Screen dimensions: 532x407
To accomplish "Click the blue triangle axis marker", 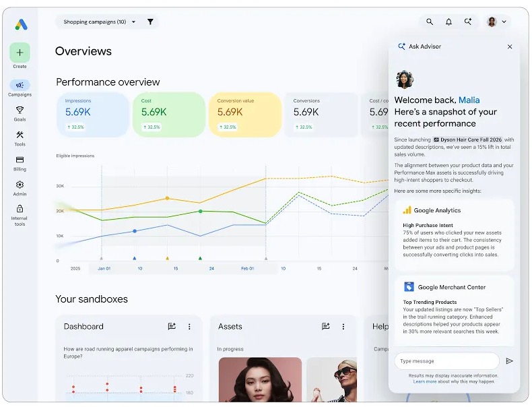I will [135, 258].
